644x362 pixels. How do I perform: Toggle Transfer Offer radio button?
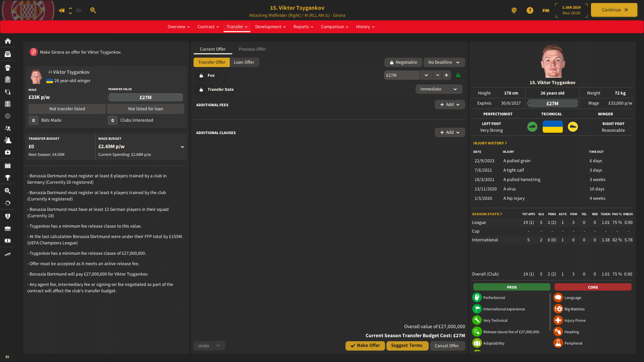coord(212,62)
